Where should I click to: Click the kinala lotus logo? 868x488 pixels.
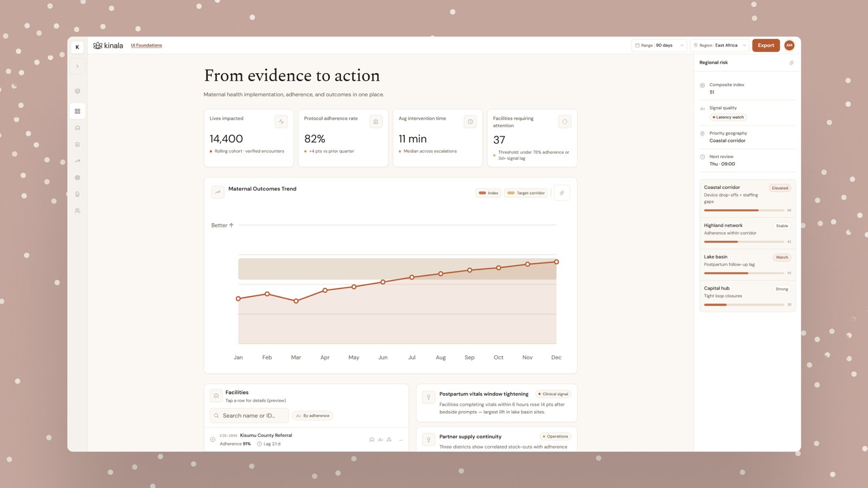[108, 46]
